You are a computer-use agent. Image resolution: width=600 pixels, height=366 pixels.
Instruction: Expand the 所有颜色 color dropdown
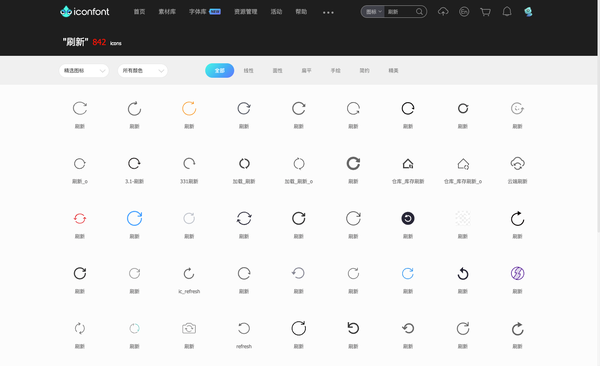[x=142, y=70]
